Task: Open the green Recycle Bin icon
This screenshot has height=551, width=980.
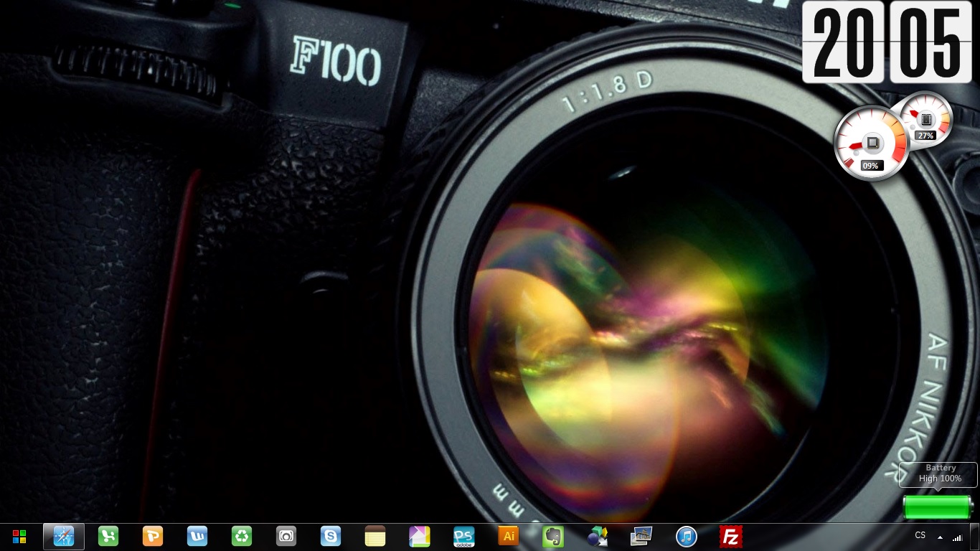Action: (x=242, y=537)
